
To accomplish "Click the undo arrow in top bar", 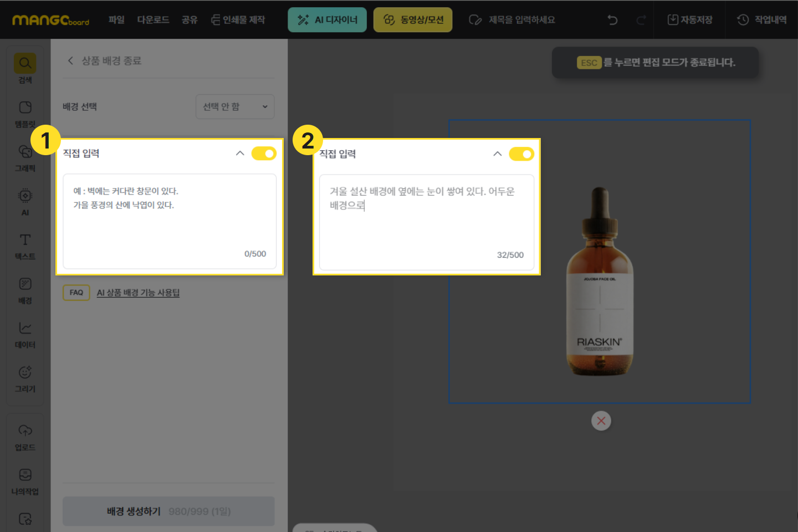I will pyautogui.click(x=612, y=20).
